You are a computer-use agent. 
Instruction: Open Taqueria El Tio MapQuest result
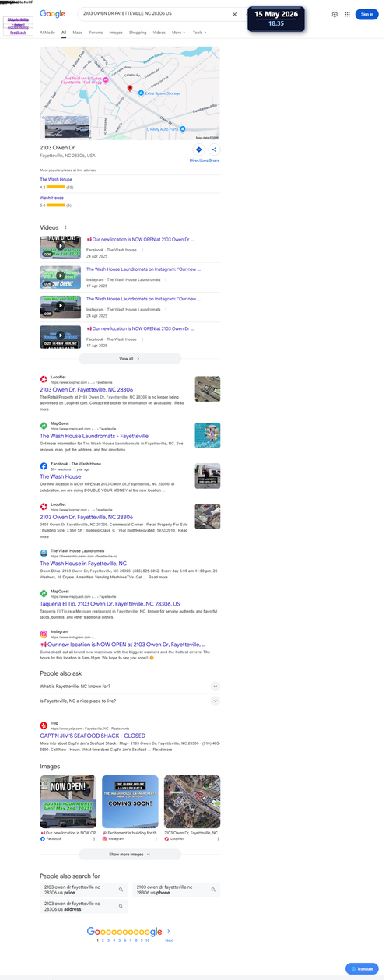[x=110, y=603]
